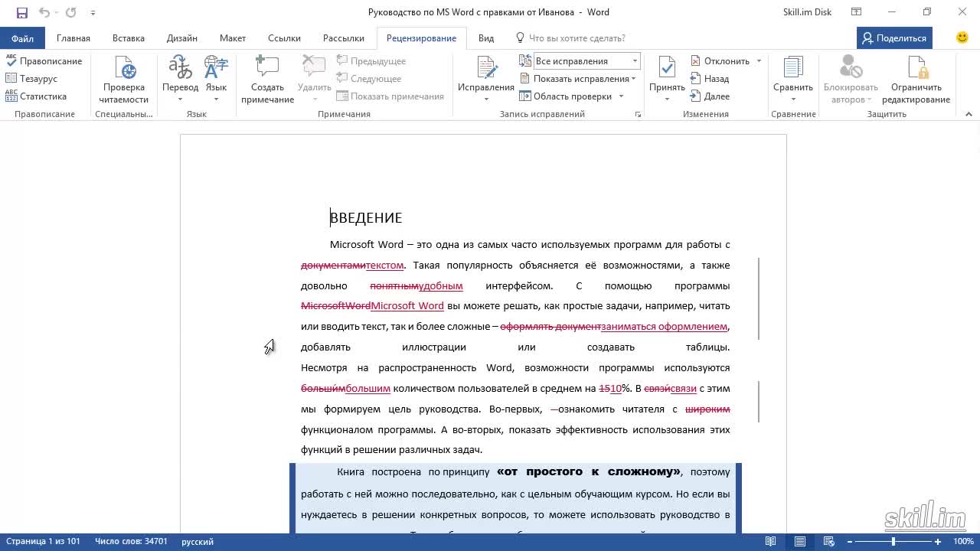The width and height of the screenshot is (980, 551).
Task: Open Запись исправлений dialog launcher
Action: (x=638, y=114)
